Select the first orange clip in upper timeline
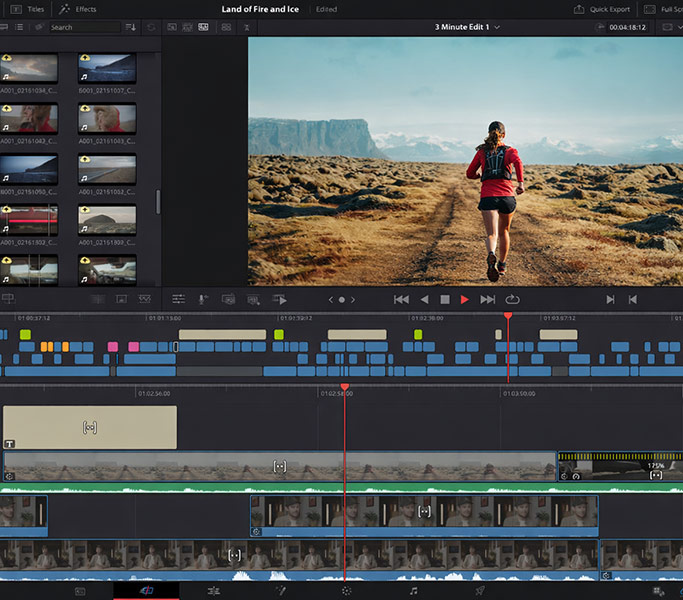 pyautogui.click(x=44, y=347)
